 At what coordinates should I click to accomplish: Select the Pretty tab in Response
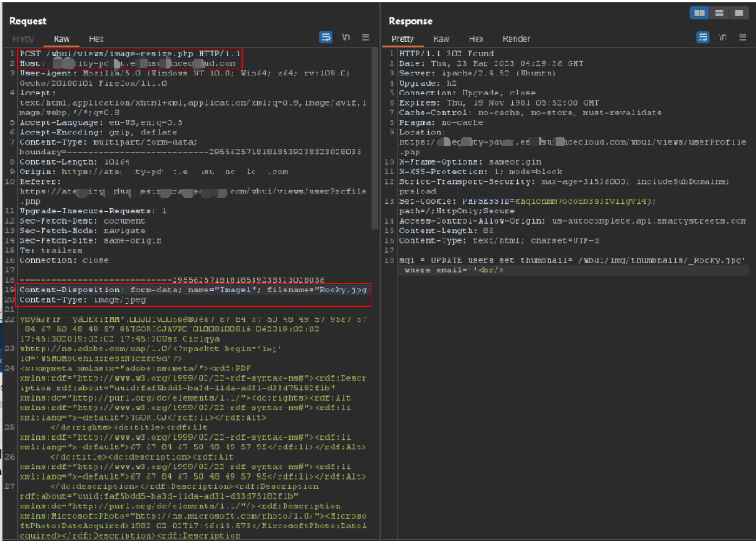(403, 39)
